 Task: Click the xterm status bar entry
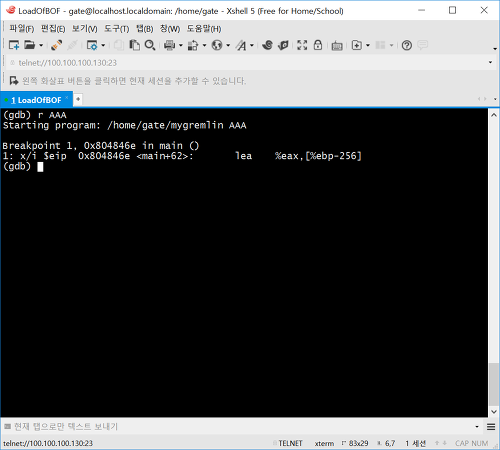click(324, 443)
